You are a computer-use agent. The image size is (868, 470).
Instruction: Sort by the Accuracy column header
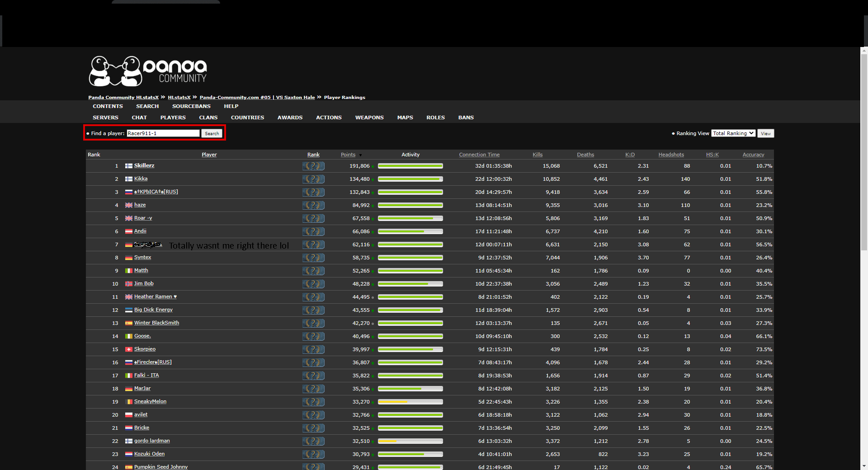tap(753, 155)
